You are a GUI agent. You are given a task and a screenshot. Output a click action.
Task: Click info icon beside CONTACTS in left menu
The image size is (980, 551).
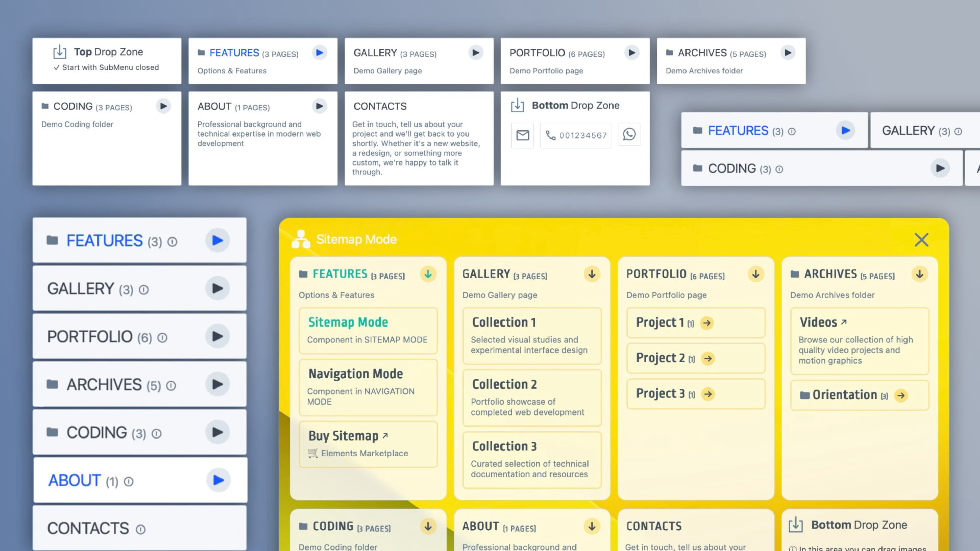click(x=141, y=529)
